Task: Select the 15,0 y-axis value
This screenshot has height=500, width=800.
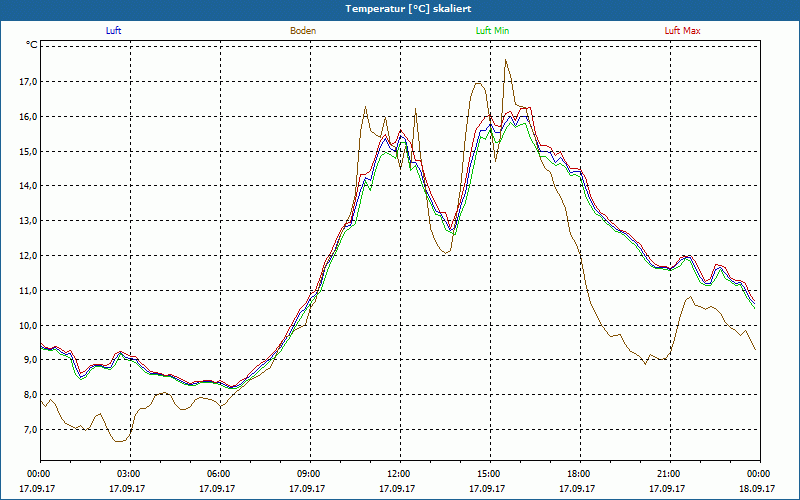Action: tap(29, 152)
